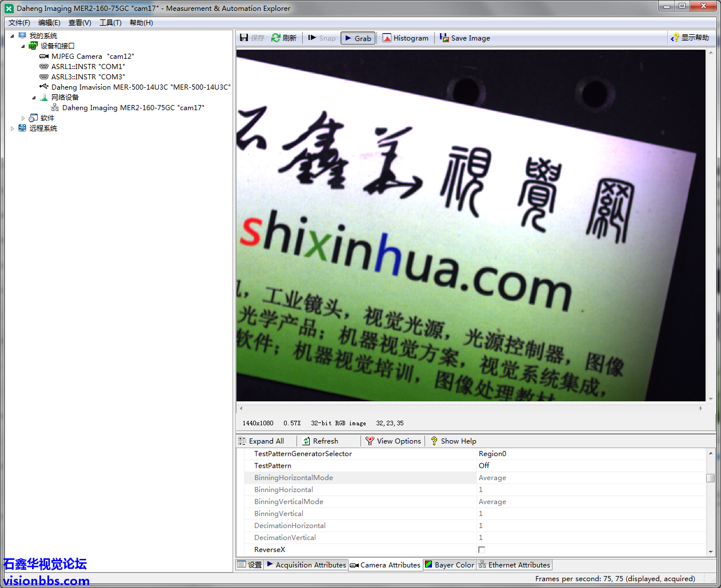Click the My System (我的系统) computer icon

(22, 35)
